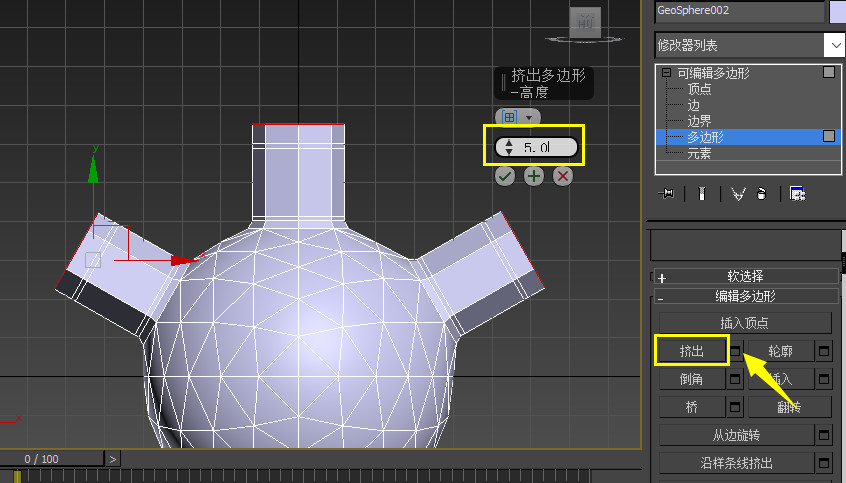Open the 修改器列表 dropdown arrow

(835, 45)
